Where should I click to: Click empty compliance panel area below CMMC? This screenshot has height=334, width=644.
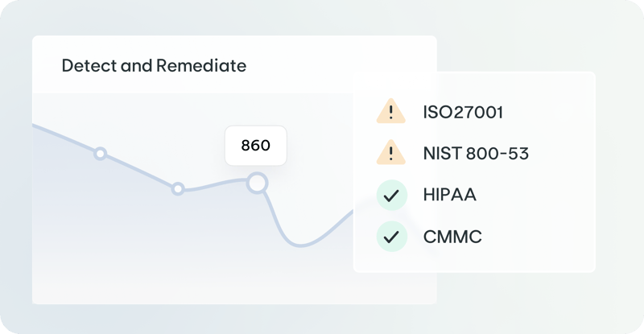click(x=475, y=262)
